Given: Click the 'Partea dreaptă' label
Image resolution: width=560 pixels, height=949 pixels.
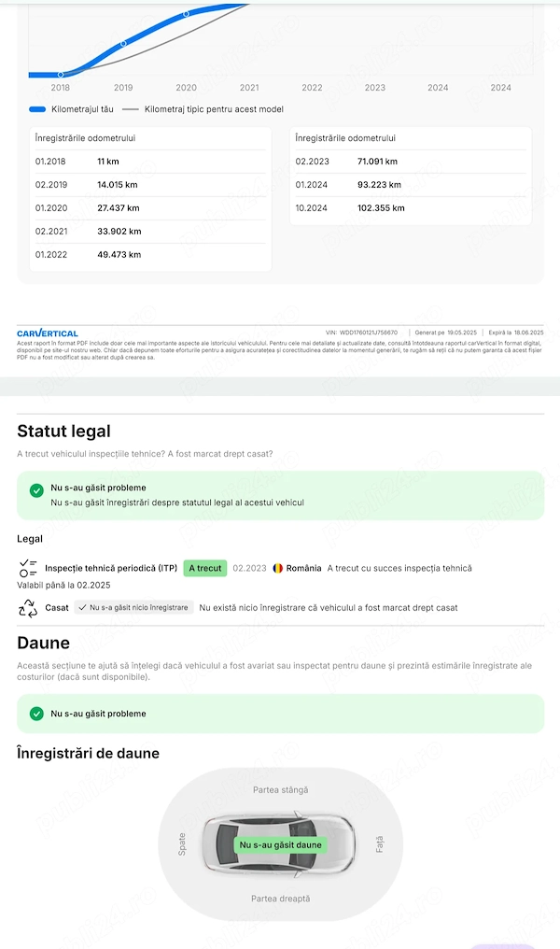Looking at the screenshot, I should tap(281, 899).
